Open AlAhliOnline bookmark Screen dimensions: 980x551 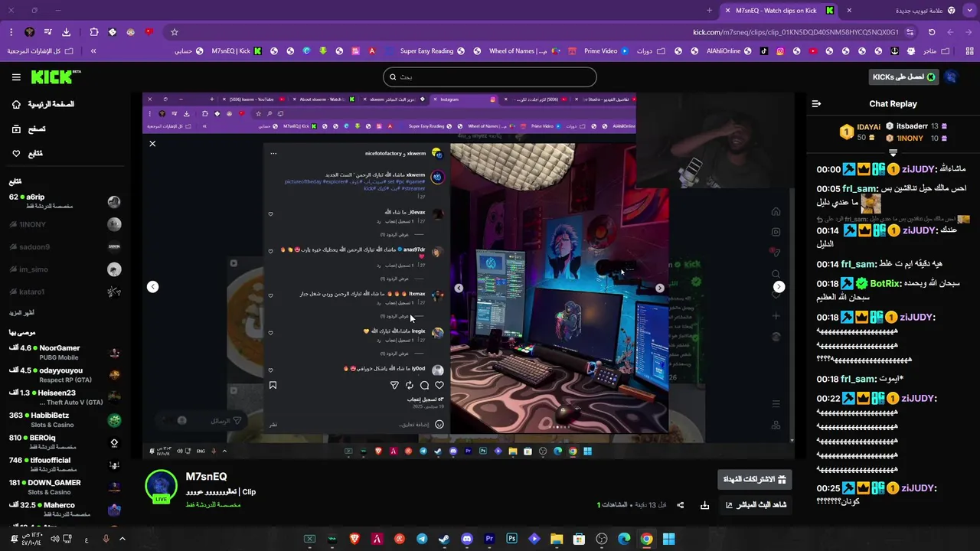(728, 51)
